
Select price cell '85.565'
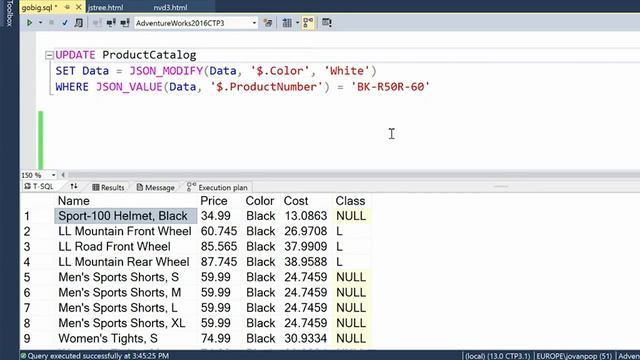click(x=219, y=247)
